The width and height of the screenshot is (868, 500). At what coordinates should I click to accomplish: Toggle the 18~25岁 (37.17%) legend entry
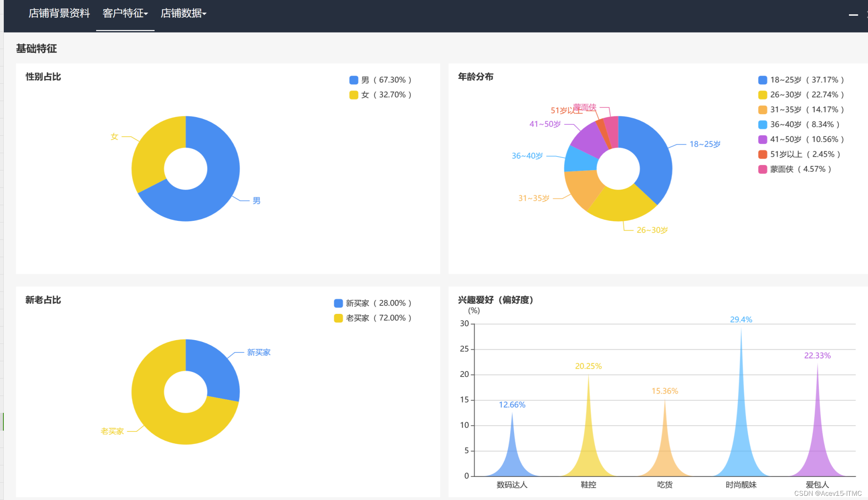click(x=801, y=80)
